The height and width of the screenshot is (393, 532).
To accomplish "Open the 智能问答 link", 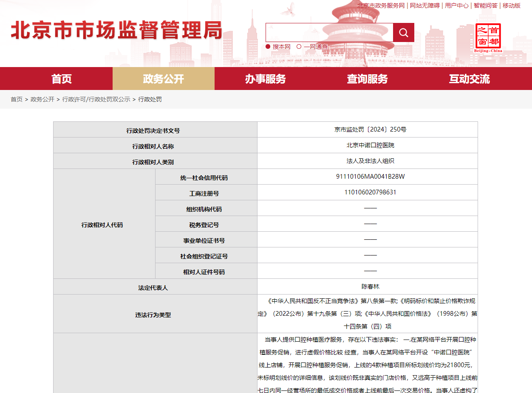I will pyautogui.click(x=486, y=6).
